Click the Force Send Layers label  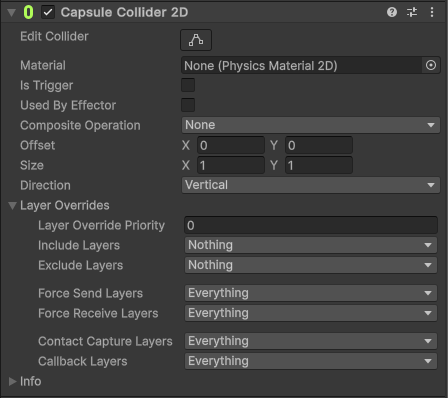90,294
